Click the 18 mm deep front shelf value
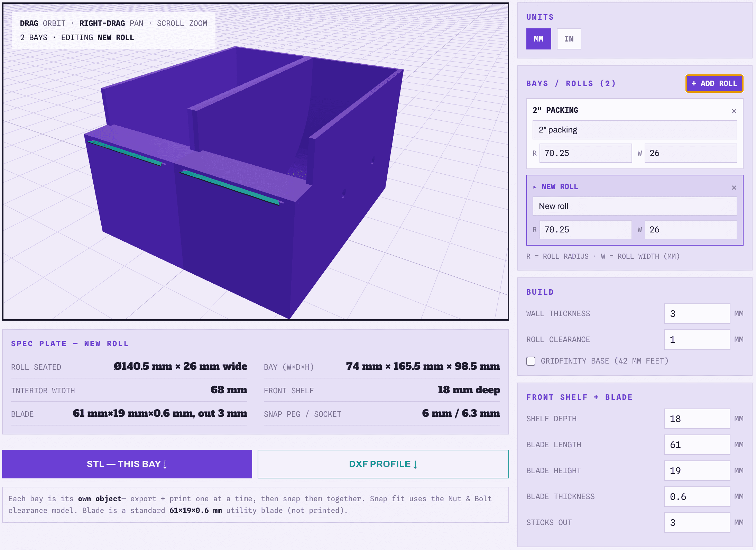756x550 pixels. (469, 390)
